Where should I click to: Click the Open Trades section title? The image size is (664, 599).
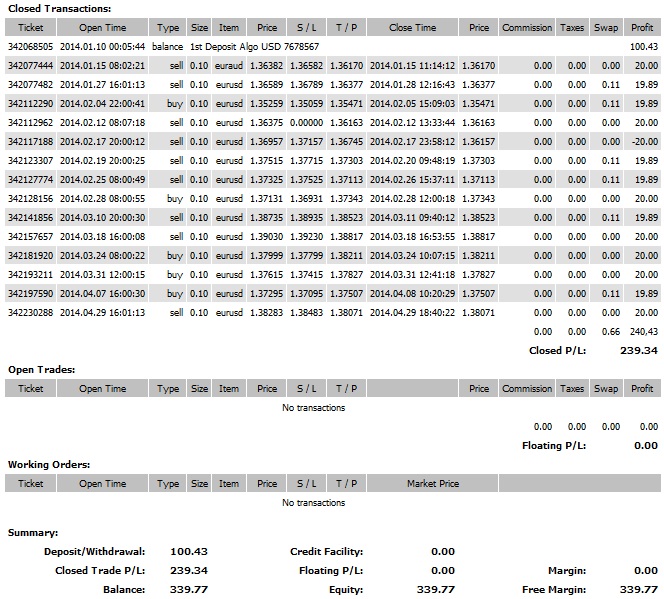coord(42,370)
